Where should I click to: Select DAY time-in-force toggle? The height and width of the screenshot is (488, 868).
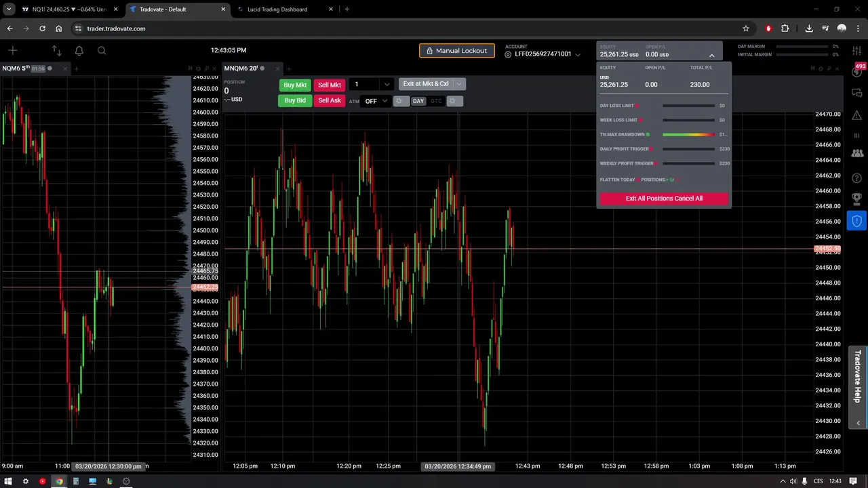coord(418,101)
